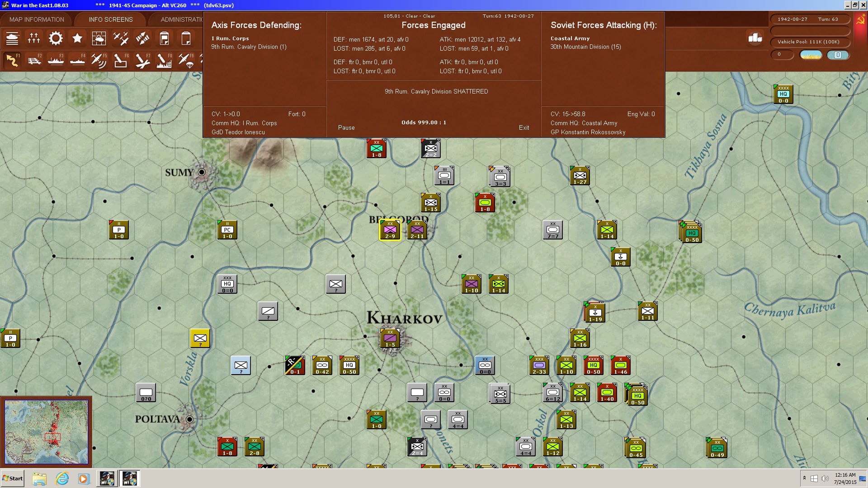Click the Vehicle Pool 111K readout
This screenshot has height=488, width=868.
[x=810, y=42]
